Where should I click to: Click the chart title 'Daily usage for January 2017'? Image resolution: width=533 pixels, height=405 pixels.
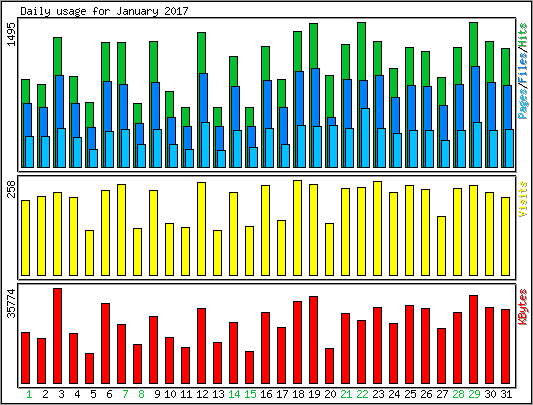104,11
